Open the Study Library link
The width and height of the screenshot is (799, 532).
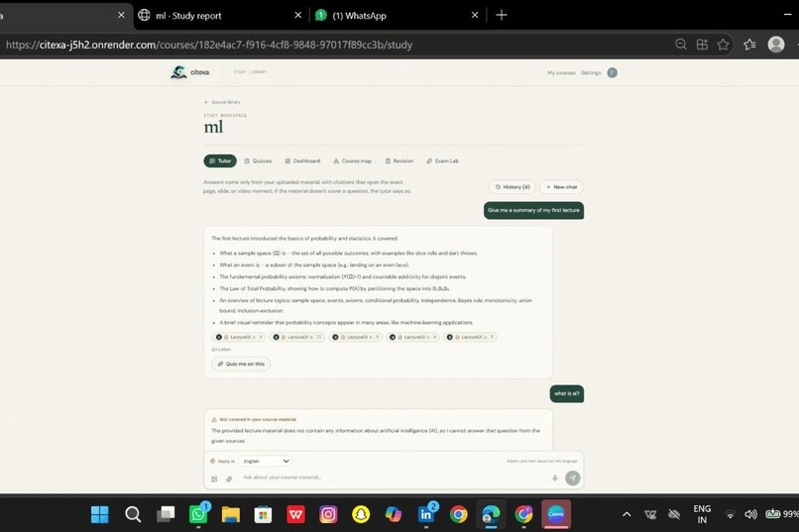click(250, 71)
